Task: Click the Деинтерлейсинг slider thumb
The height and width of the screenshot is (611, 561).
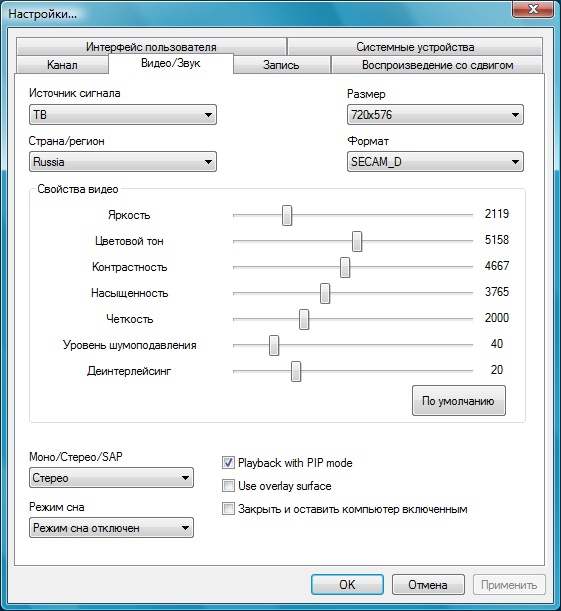Action: pos(296,371)
